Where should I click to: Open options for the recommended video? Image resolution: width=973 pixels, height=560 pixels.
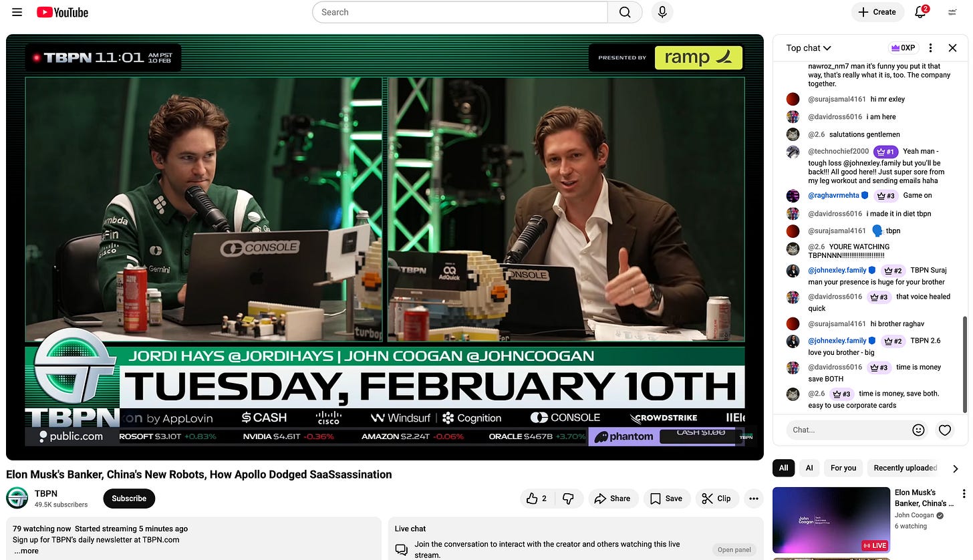[964, 494]
